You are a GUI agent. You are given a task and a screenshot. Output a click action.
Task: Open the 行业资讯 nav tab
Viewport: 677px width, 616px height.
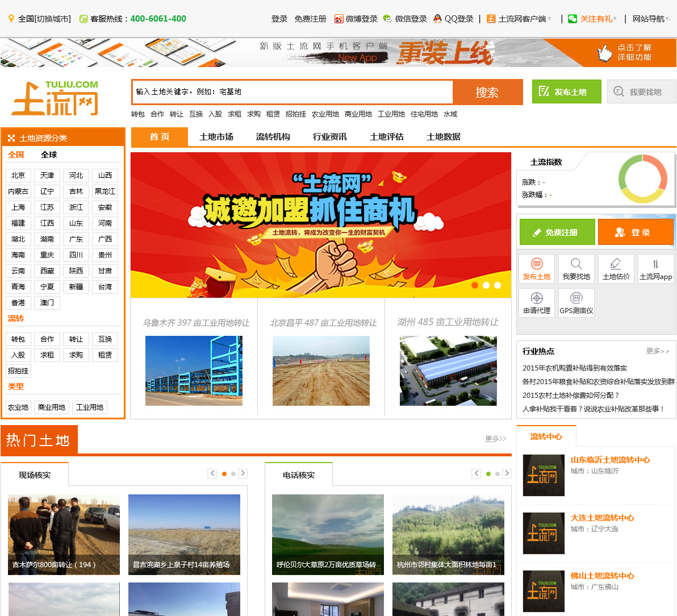pyautogui.click(x=330, y=137)
